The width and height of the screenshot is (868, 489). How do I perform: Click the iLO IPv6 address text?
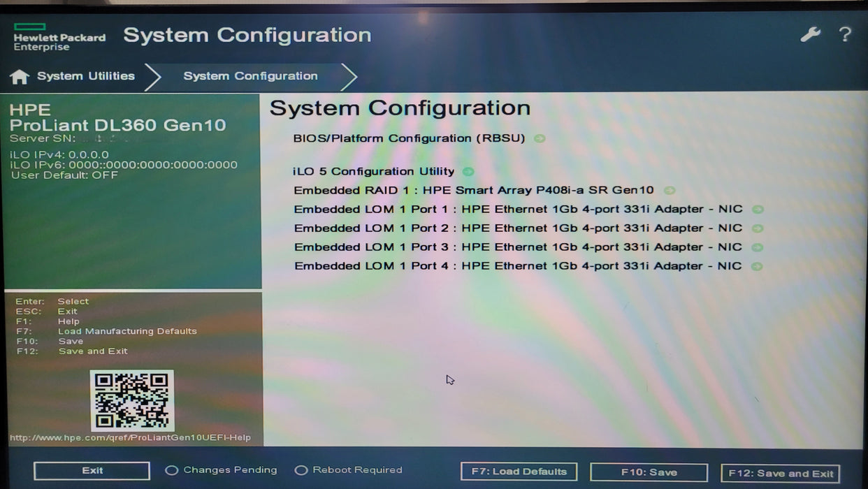124,165
